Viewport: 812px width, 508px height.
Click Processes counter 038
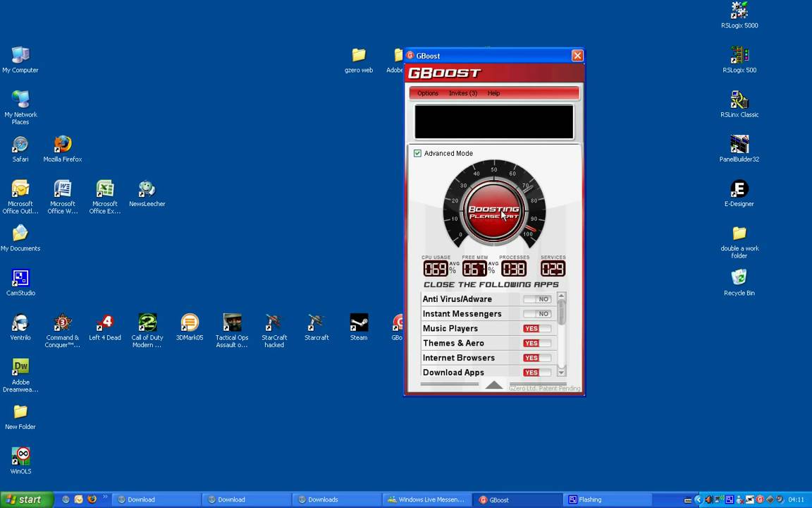point(514,269)
